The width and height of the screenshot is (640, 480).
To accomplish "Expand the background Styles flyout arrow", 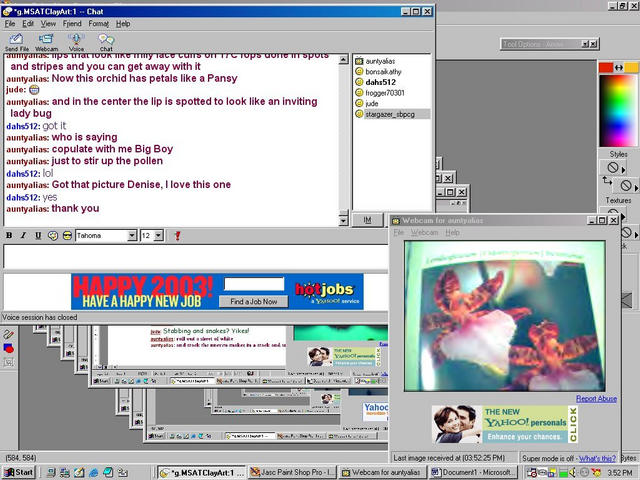I will (636, 188).
